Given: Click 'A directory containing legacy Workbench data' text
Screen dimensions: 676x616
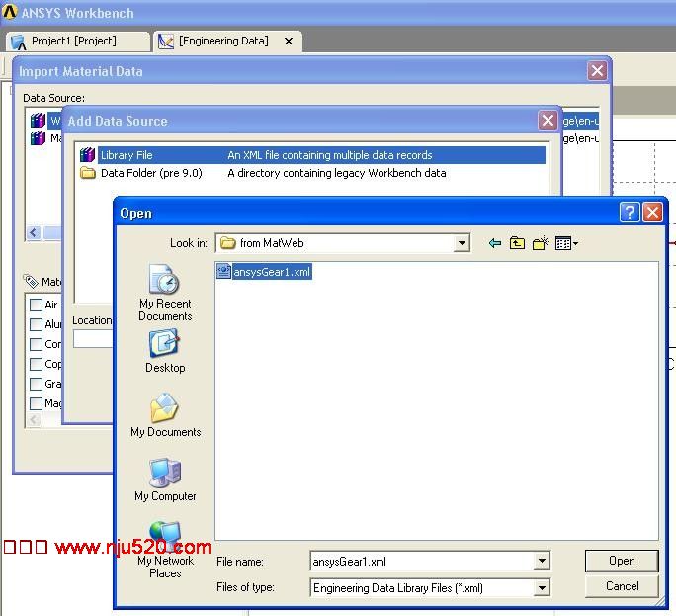Looking at the screenshot, I should point(337,173).
